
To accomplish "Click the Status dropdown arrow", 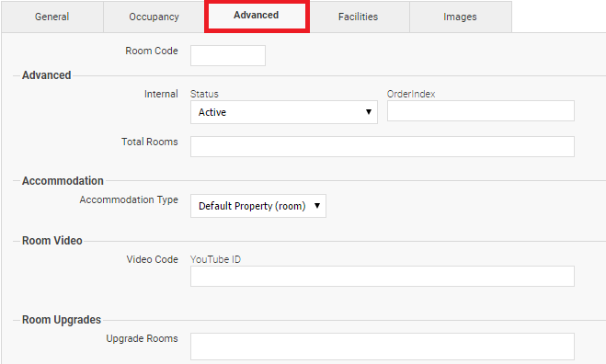I will (x=369, y=112).
